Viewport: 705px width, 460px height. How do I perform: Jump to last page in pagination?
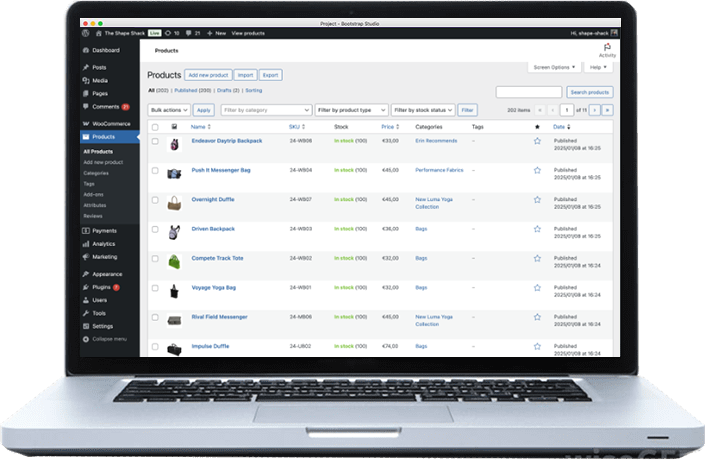pyautogui.click(x=607, y=110)
